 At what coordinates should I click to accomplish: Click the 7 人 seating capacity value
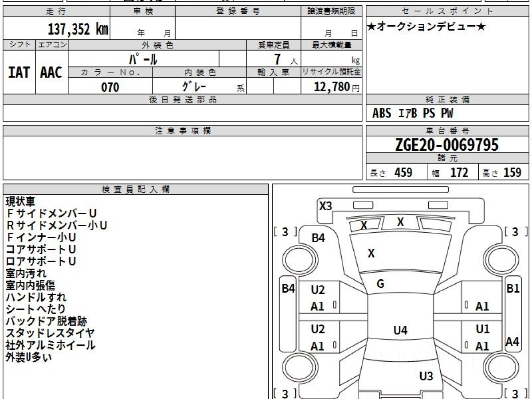[x=286, y=59]
